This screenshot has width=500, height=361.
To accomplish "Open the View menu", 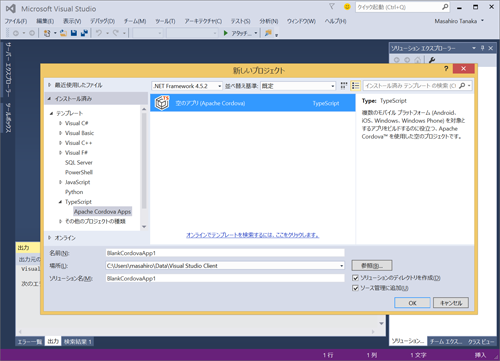I will click(x=72, y=21).
